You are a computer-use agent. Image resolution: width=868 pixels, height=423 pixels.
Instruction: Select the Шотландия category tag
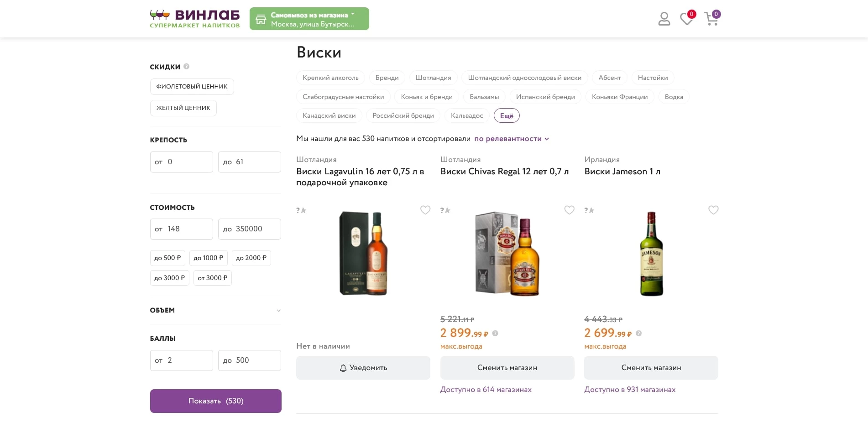(x=433, y=78)
